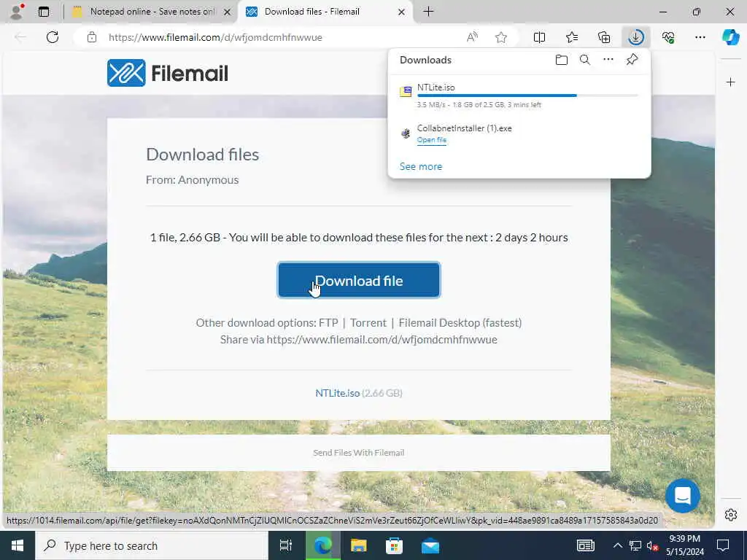Viewport: 747px width, 560px height.
Task: Click the muted volume tray icon
Action: pyautogui.click(x=652, y=545)
